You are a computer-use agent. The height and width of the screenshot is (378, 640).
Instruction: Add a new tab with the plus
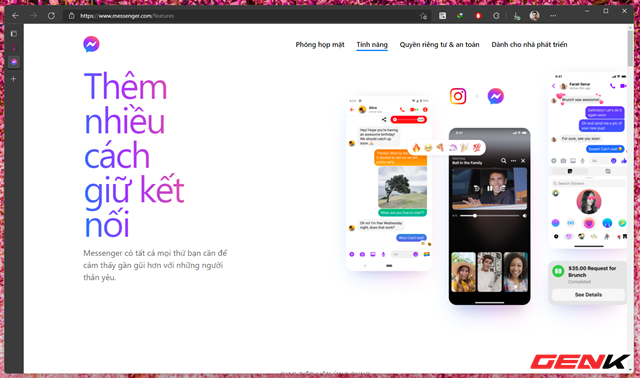click(13, 78)
